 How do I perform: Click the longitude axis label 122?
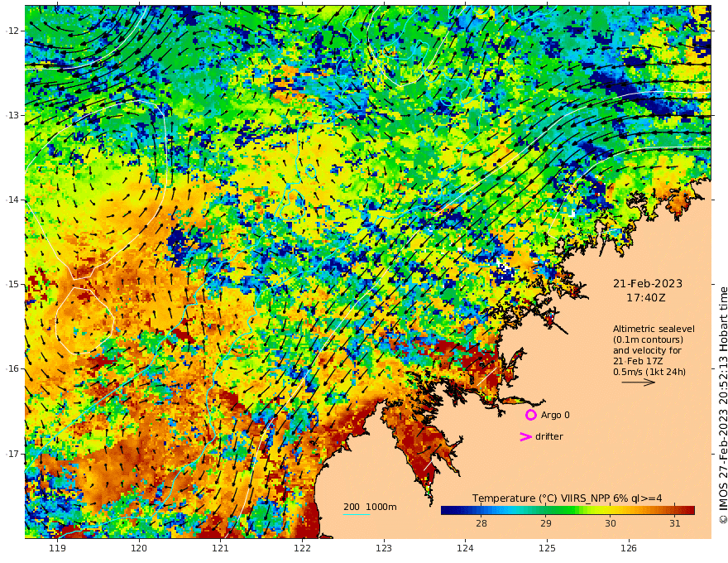pyautogui.click(x=302, y=549)
